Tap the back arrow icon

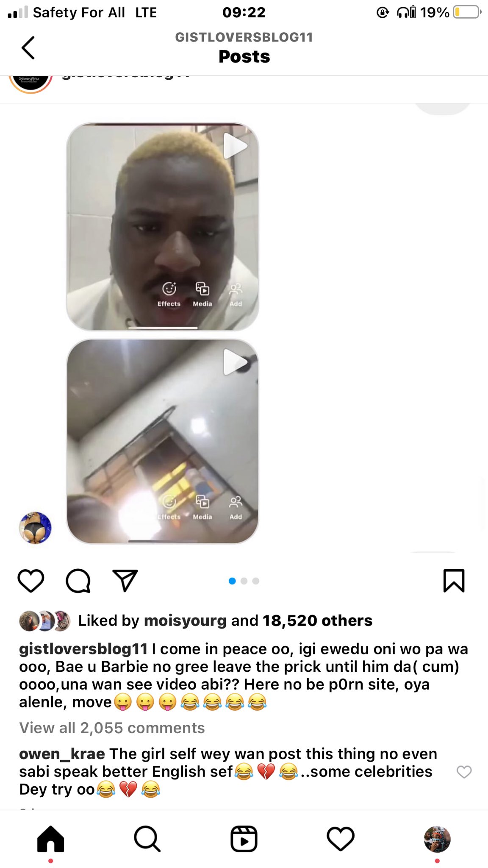(x=28, y=47)
